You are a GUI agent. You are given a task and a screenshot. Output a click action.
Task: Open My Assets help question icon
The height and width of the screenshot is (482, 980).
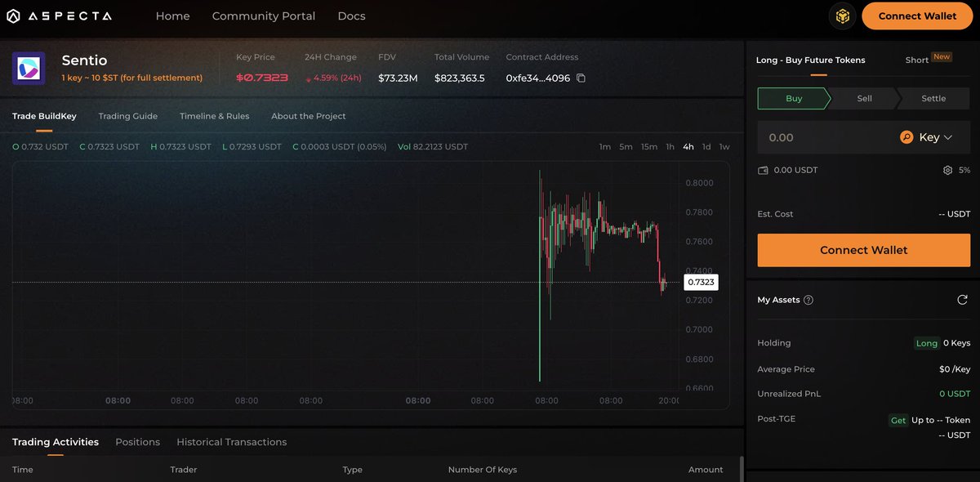pyautogui.click(x=808, y=300)
